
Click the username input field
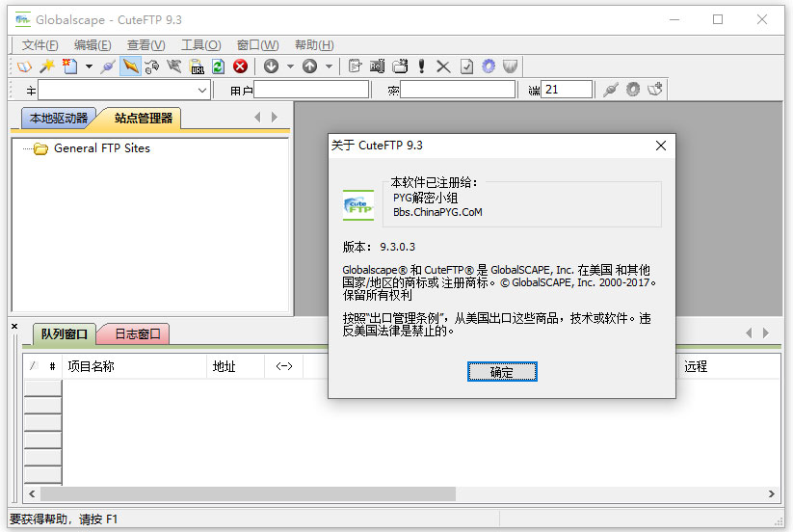[x=311, y=90]
